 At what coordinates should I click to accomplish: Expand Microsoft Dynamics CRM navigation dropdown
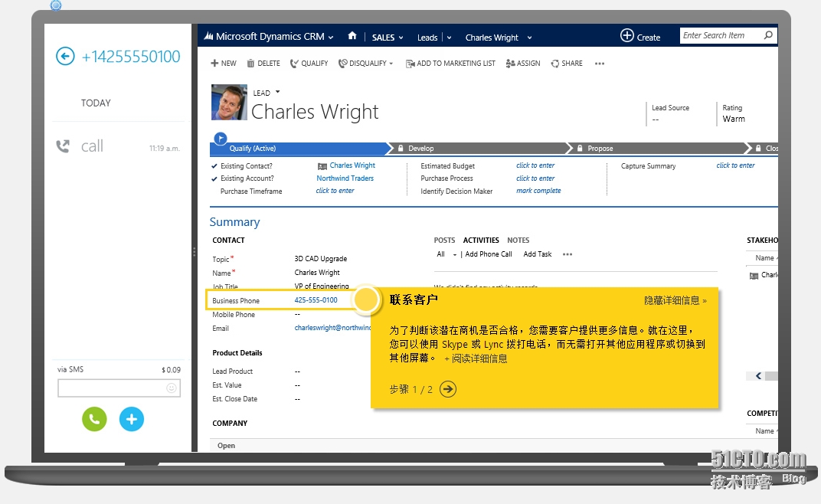pos(331,38)
